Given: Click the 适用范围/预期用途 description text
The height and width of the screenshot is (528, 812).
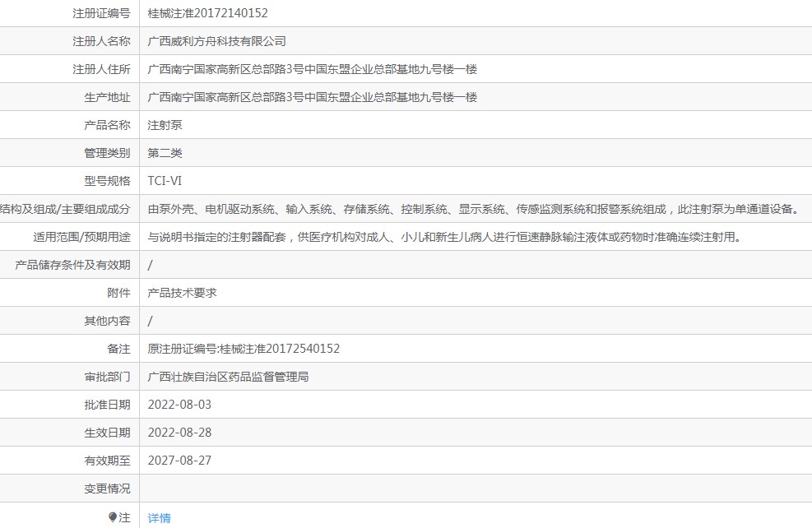Looking at the screenshot, I should pyautogui.click(x=445, y=237).
